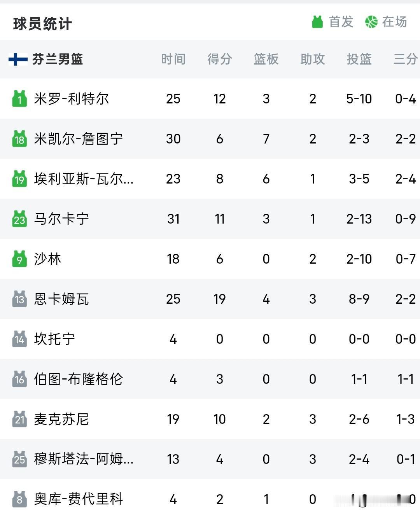Viewport: 420px width, 516px height.
Task: Click the Finland flag icon
Action: [18, 59]
